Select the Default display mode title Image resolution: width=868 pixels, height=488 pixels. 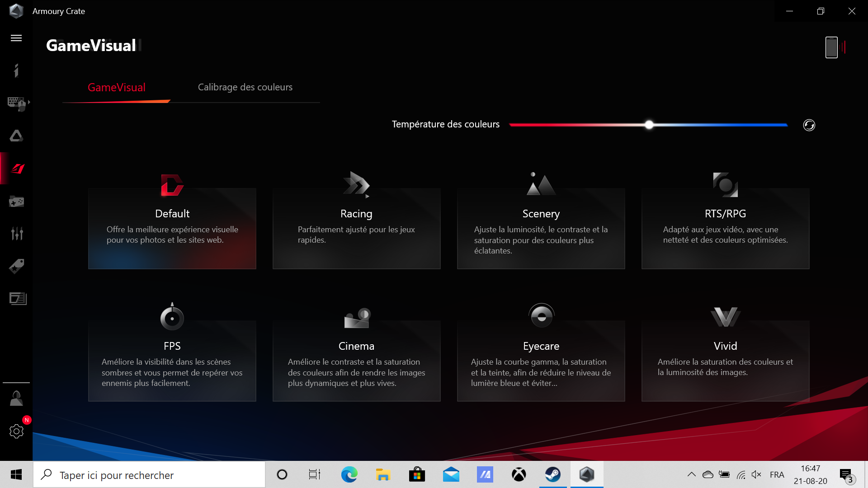[x=172, y=214]
